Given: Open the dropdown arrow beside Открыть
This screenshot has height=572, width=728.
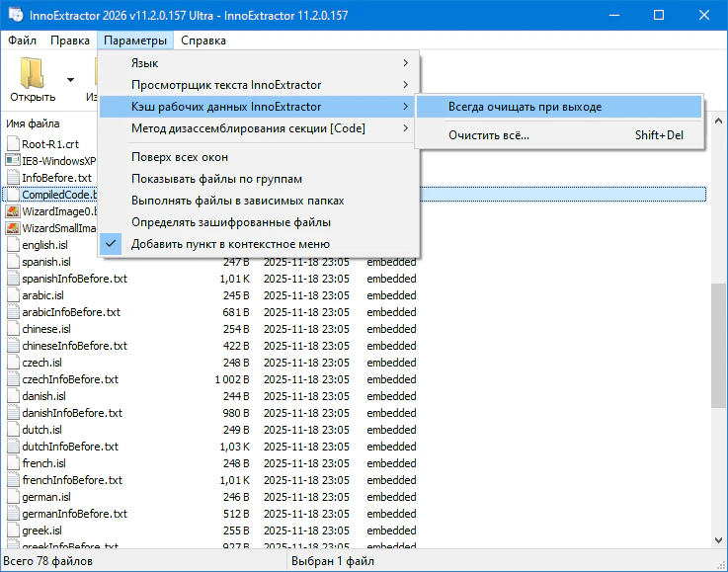Looking at the screenshot, I should click(x=70, y=80).
